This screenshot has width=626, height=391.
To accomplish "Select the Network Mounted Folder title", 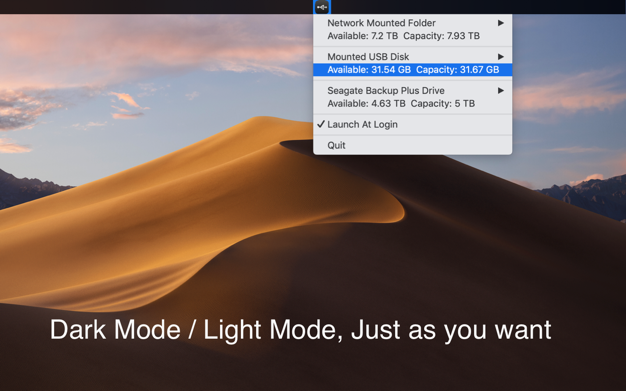I will (381, 23).
